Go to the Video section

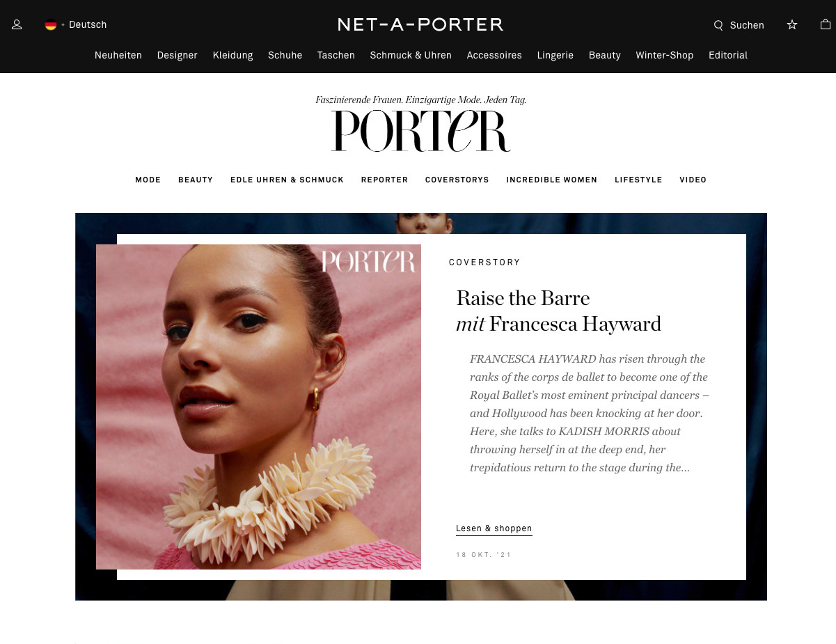693,180
